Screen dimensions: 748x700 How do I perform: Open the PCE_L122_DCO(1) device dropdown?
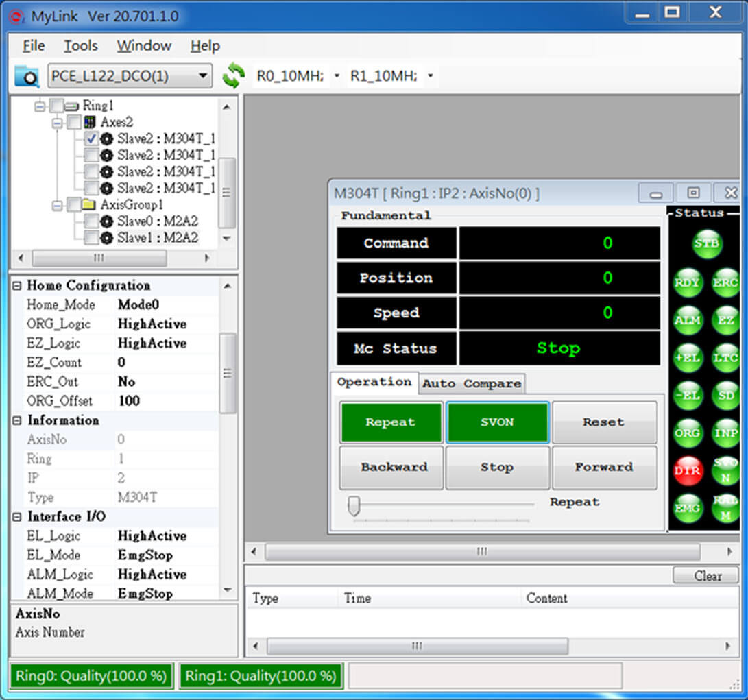pyautogui.click(x=130, y=76)
